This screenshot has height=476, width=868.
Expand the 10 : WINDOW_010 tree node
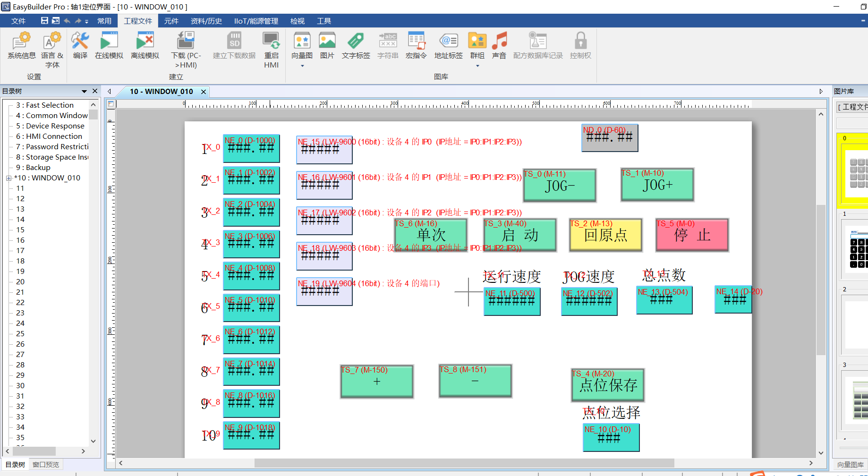9,178
